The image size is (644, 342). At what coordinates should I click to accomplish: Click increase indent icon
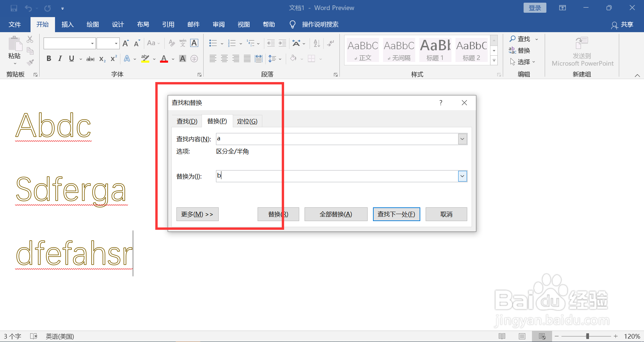[x=282, y=43]
